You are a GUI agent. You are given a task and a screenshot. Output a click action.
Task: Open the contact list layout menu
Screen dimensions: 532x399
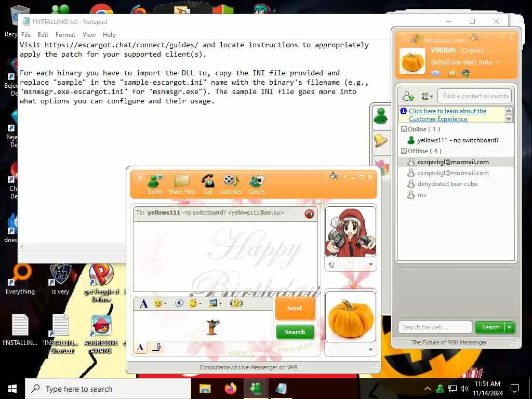click(427, 97)
